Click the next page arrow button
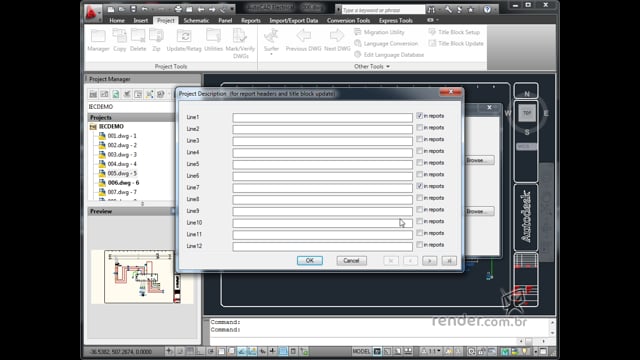This screenshot has height=360, width=640. point(429,261)
